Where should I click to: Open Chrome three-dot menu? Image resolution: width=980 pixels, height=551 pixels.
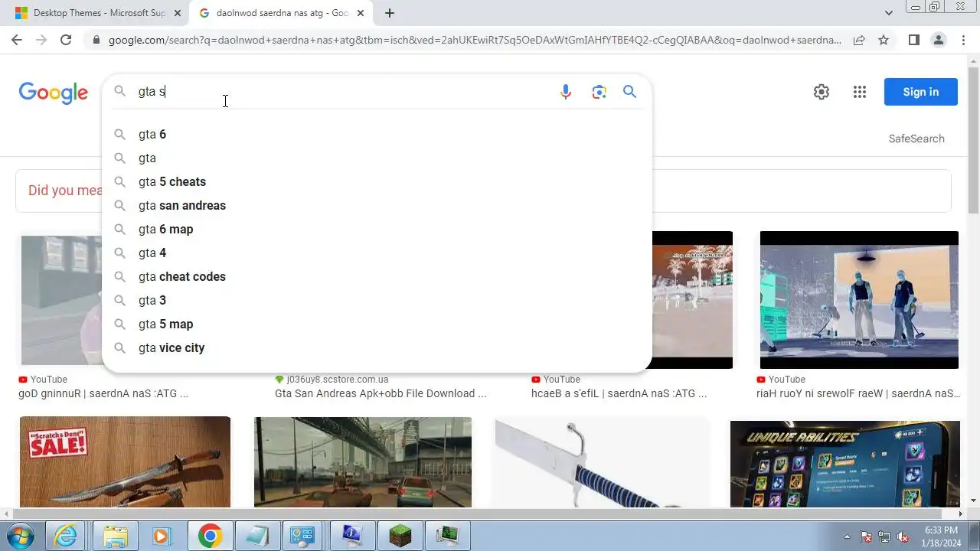point(963,40)
